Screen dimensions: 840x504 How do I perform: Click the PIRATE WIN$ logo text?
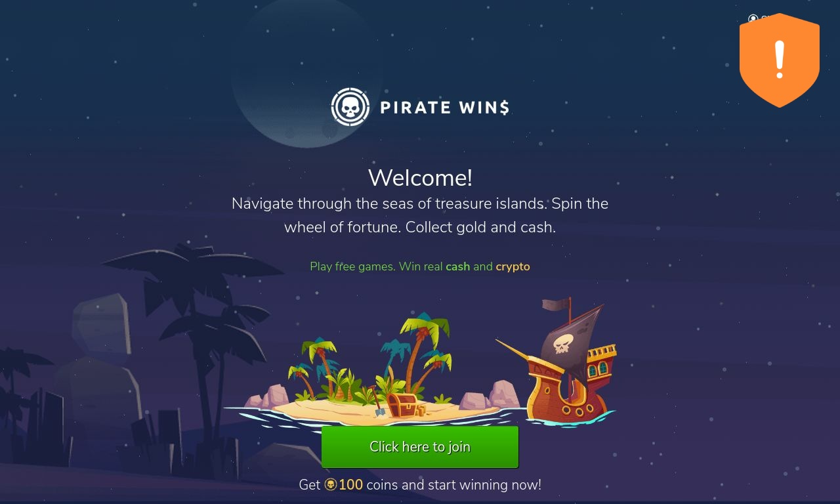pyautogui.click(x=445, y=108)
